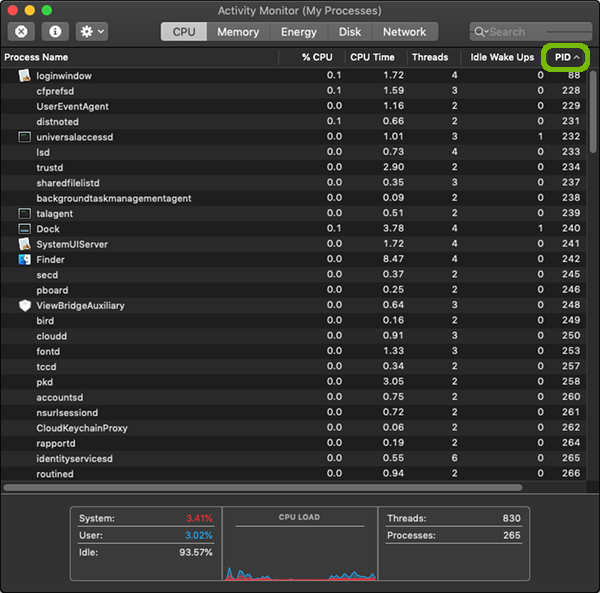Select the secd process row
This screenshot has height=593, width=600.
[293, 275]
